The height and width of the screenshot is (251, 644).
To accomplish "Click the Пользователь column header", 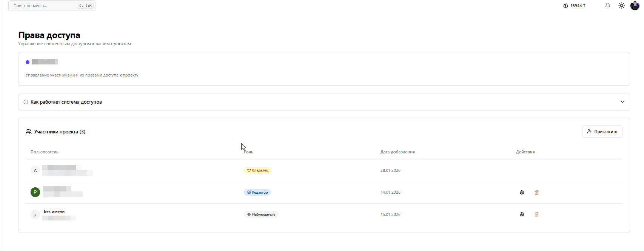I will 45,152.
